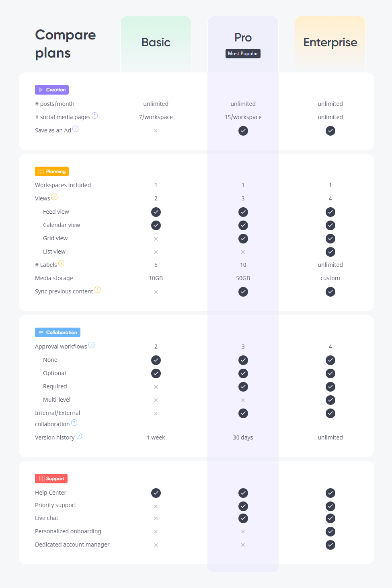Viewport: 392px width, 588px height.
Task: Click the Creation section tag
Action: (x=52, y=90)
